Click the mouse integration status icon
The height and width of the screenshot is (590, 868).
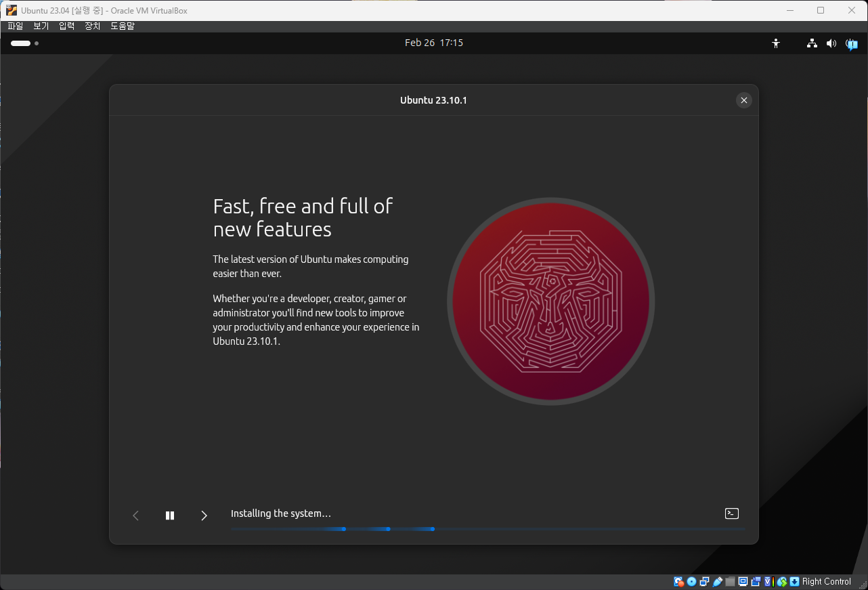click(782, 581)
